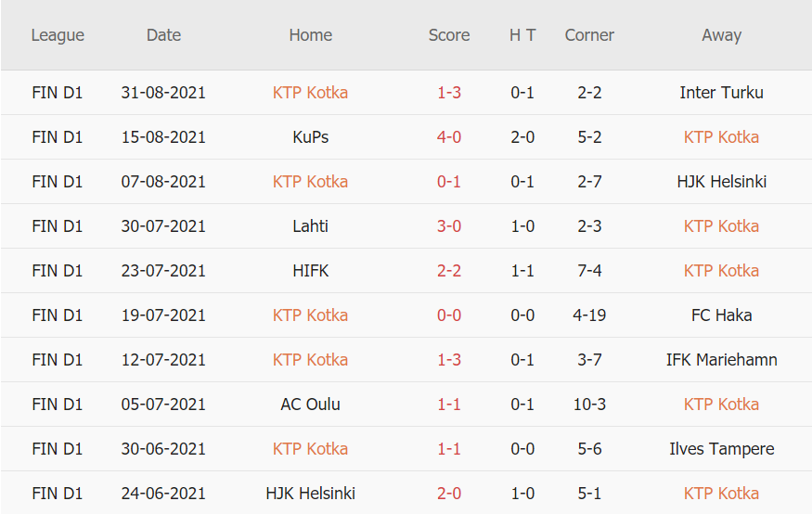Click the Lahti home team name

(310, 226)
